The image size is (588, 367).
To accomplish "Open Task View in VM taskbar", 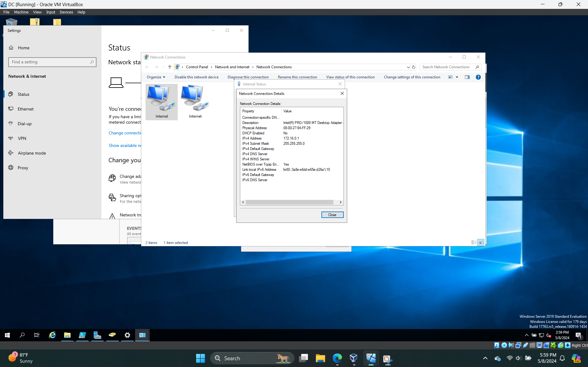I will click(37, 335).
